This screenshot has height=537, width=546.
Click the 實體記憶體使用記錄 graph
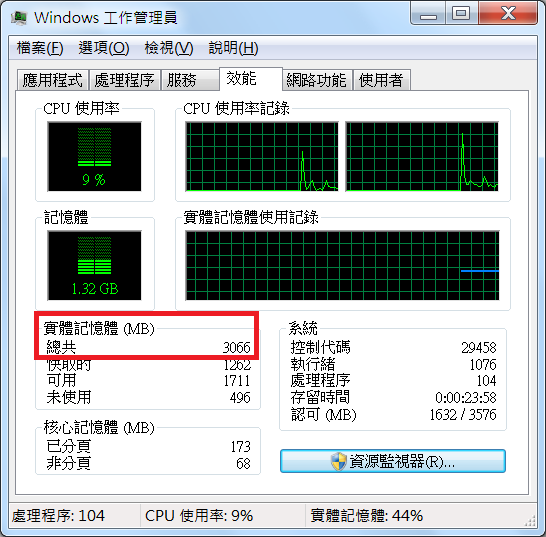(x=343, y=265)
